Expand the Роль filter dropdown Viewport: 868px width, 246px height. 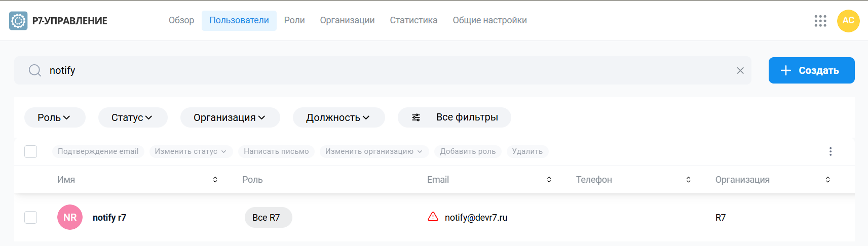[55, 117]
